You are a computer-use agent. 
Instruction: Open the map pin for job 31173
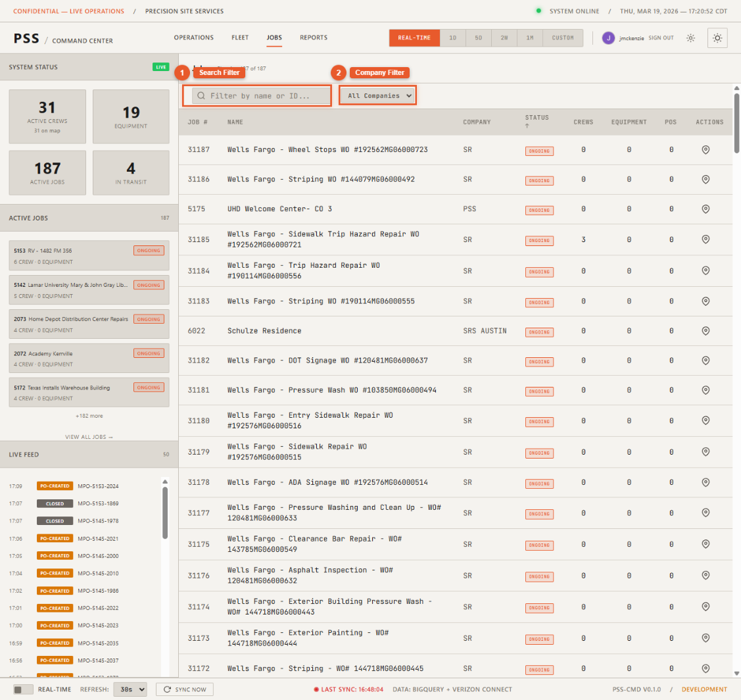point(706,638)
